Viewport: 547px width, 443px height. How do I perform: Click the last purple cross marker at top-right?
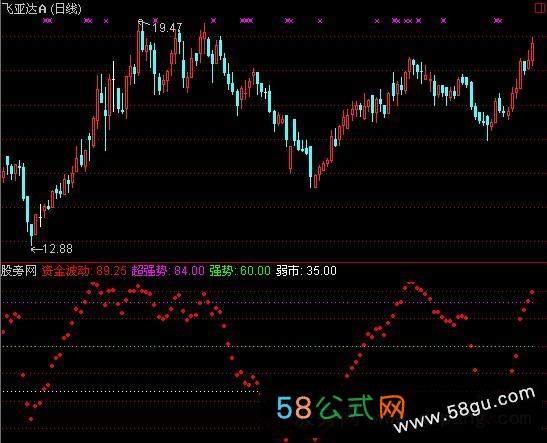tap(498, 21)
